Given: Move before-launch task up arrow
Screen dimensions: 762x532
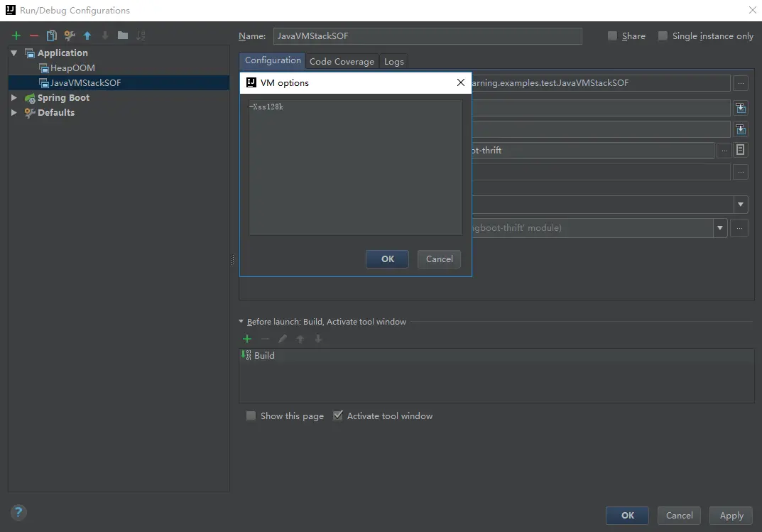Looking at the screenshot, I should point(300,339).
